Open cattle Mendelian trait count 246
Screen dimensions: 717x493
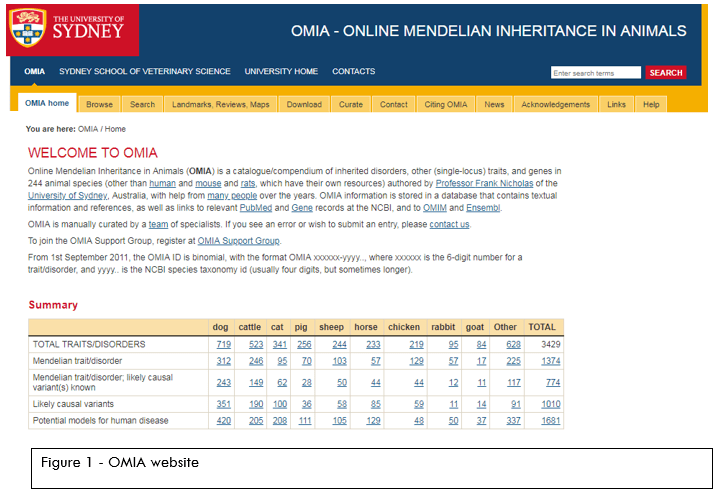(256, 361)
